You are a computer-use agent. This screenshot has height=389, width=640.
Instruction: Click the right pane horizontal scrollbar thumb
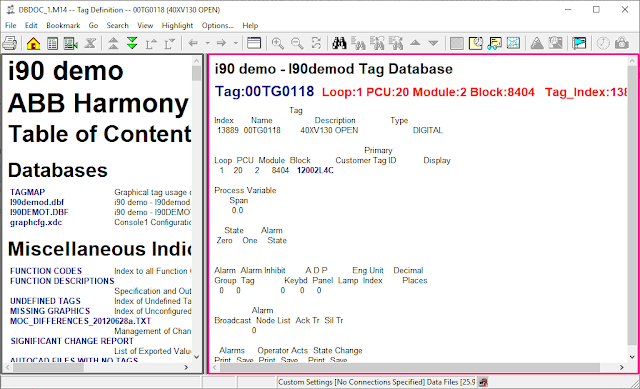click(x=410, y=367)
